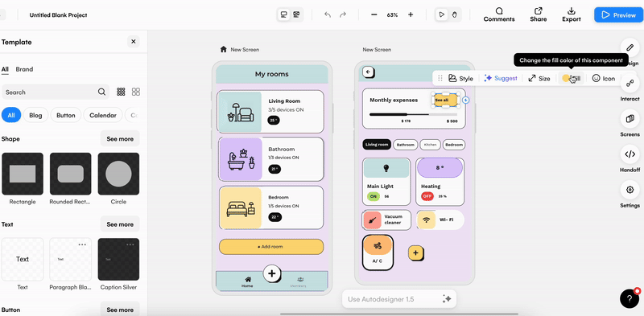Viewport: 644px width, 316px height.
Task: Click the blue Preview button
Action: (x=618, y=14)
